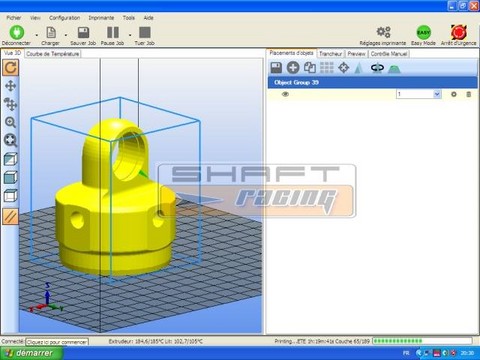Viewport: 480px width, 360px height.
Task: Open the extruder number dropdown
Action: (x=437, y=94)
